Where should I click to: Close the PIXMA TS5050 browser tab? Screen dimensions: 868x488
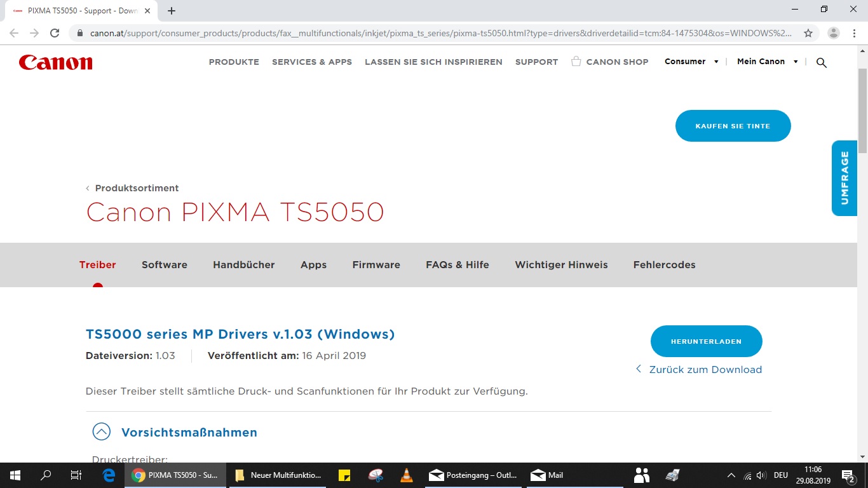point(147,11)
